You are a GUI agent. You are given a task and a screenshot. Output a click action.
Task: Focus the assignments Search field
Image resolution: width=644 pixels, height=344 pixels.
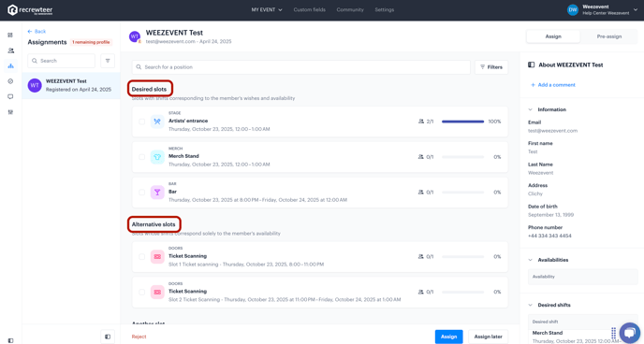(61, 61)
